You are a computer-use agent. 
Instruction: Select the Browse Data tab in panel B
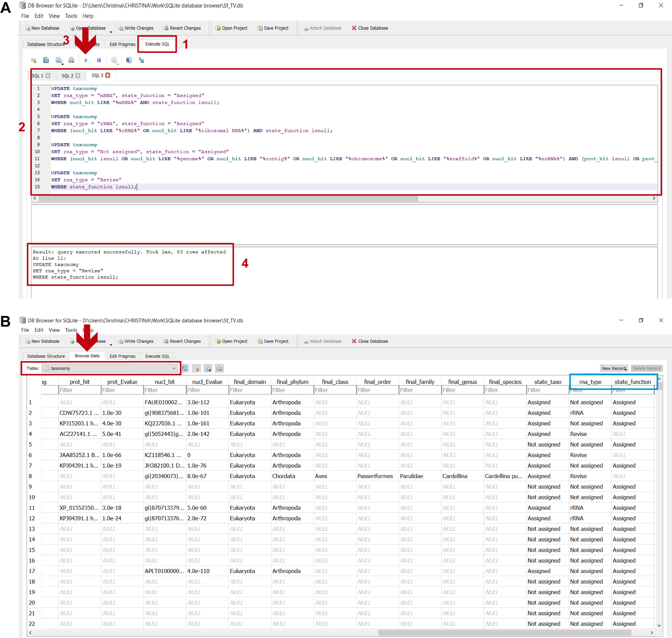[87, 356]
